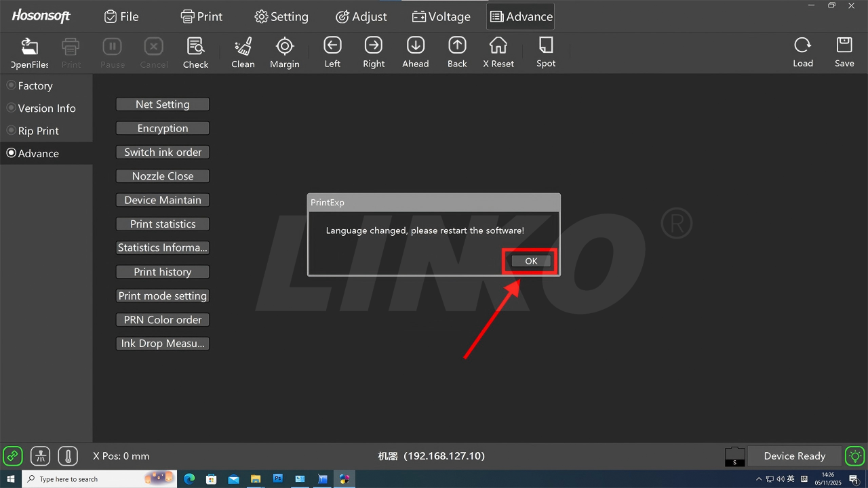Click the Save disk icon
868x488 pixels.
tap(844, 45)
